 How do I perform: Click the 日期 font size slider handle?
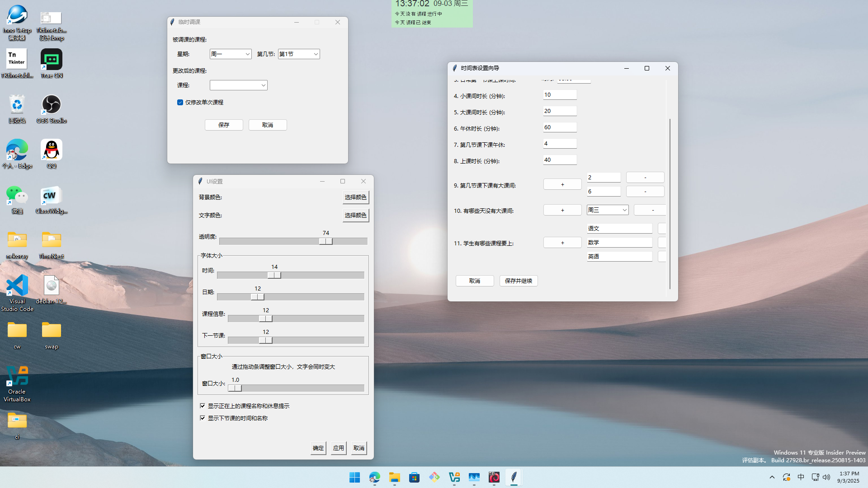(258, 297)
